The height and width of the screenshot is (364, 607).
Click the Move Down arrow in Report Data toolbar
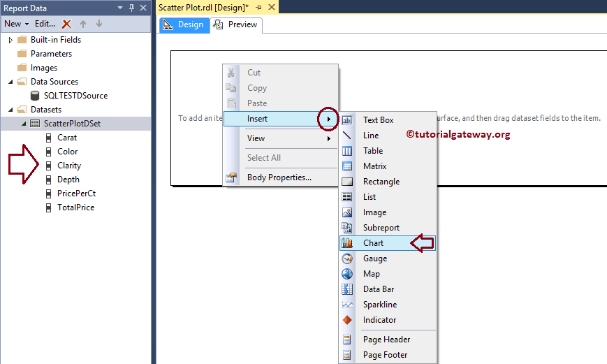(99, 24)
